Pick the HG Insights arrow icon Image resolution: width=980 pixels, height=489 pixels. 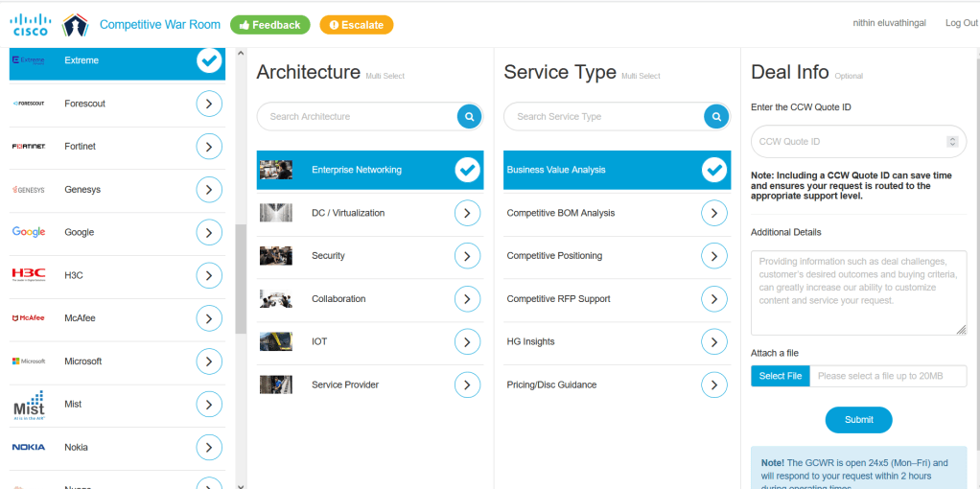[714, 342]
